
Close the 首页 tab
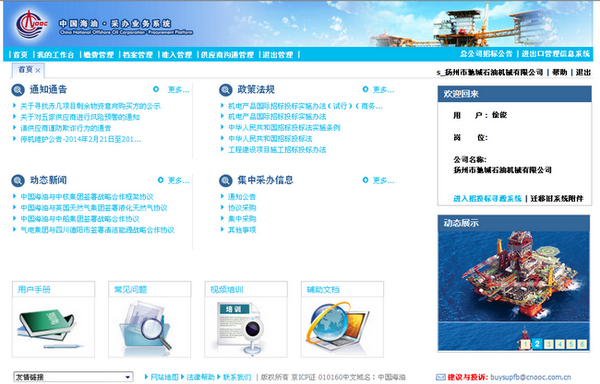pyautogui.click(x=38, y=70)
